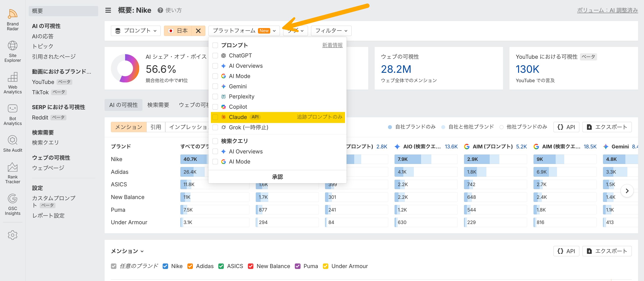Click the Copilot logo in the platform list
644x281 pixels.
(x=224, y=107)
